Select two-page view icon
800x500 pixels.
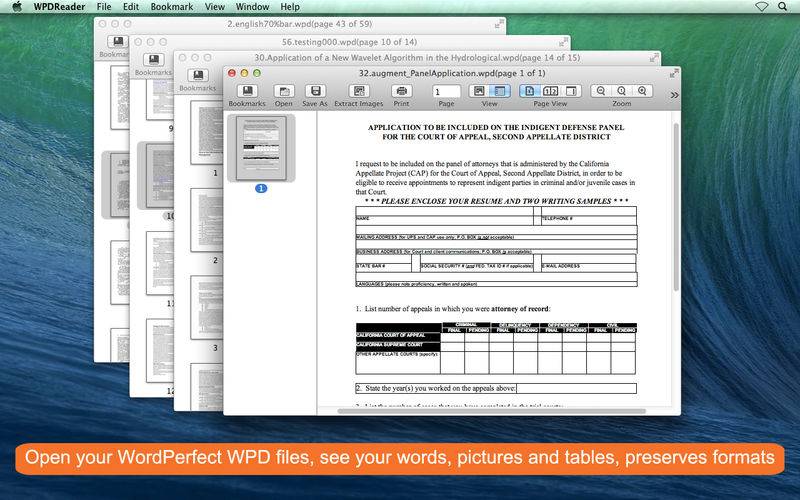pos(551,91)
